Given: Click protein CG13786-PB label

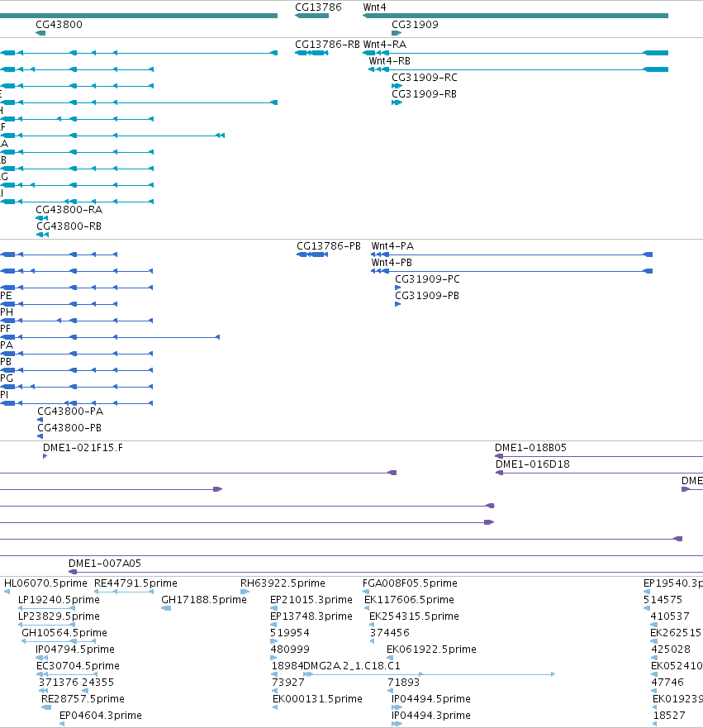Looking at the screenshot, I should tap(329, 246).
